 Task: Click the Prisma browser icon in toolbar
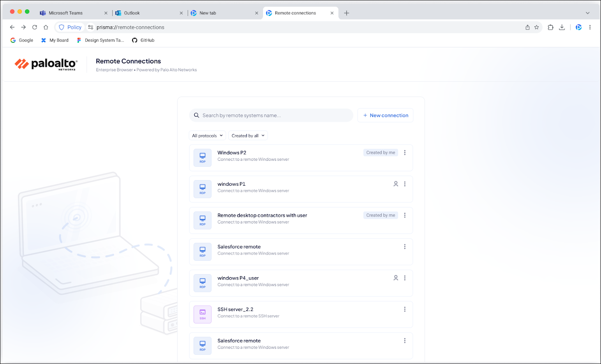(x=578, y=27)
